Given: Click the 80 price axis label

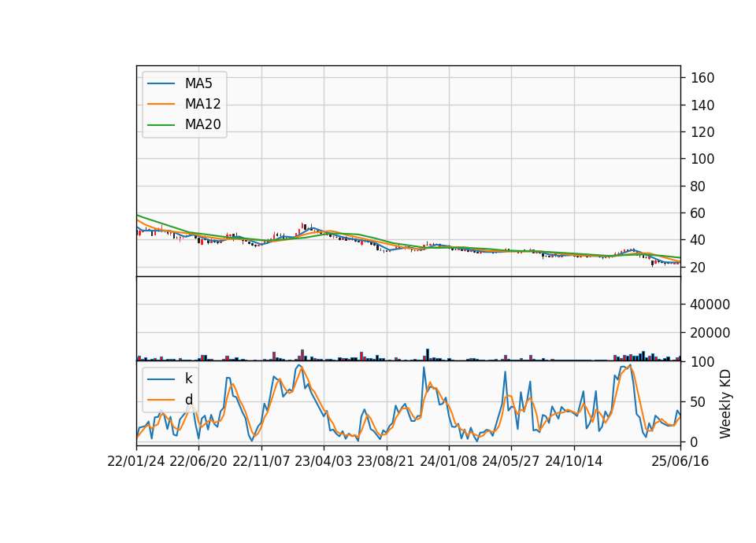Looking at the screenshot, I should (x=699, y=186).
